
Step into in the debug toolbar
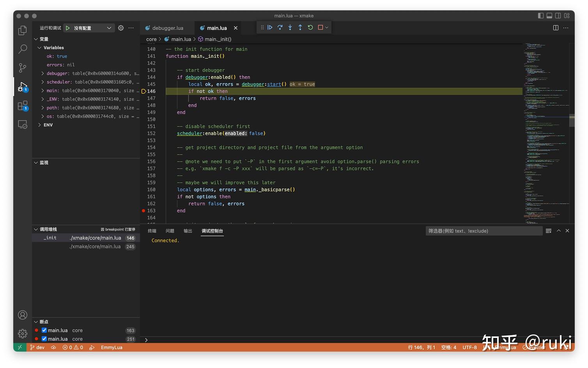pyautogui.click(x=290, y=27)
